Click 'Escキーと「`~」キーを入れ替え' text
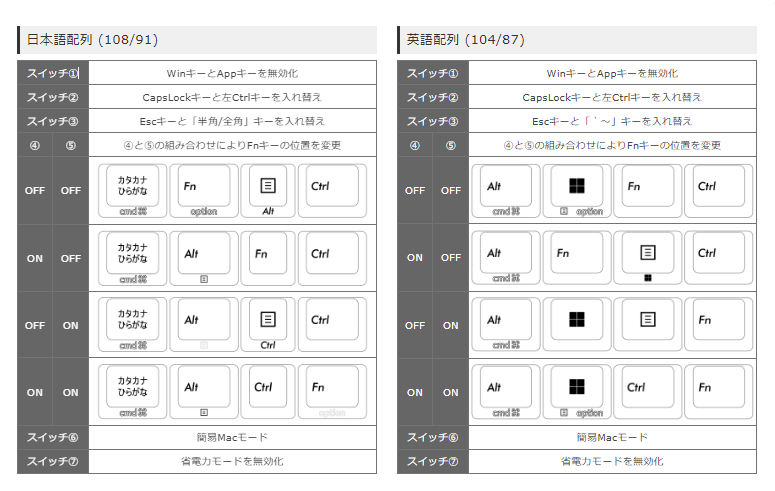The height and width of the screenshot is (491, 775). [x=612, y=121]
